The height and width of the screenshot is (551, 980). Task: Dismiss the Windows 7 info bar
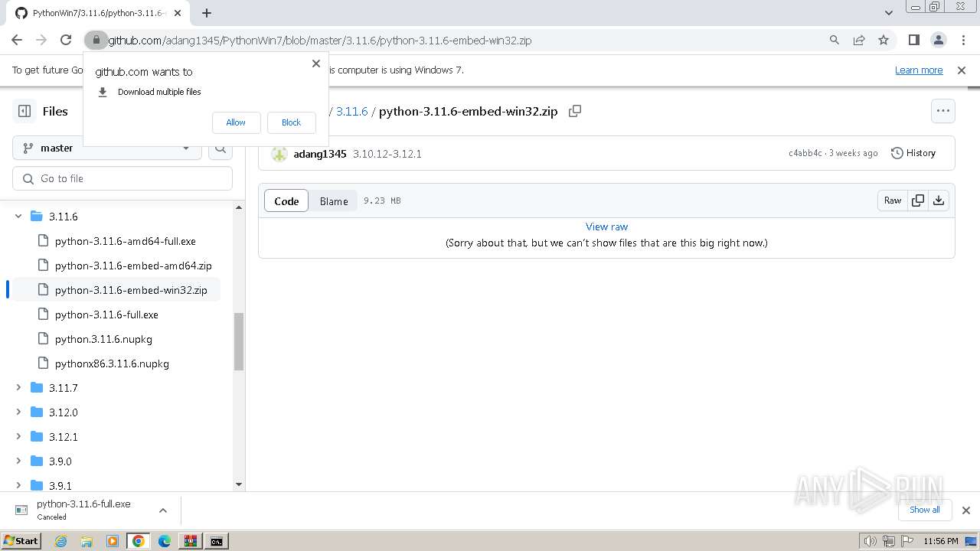(962, 70)
